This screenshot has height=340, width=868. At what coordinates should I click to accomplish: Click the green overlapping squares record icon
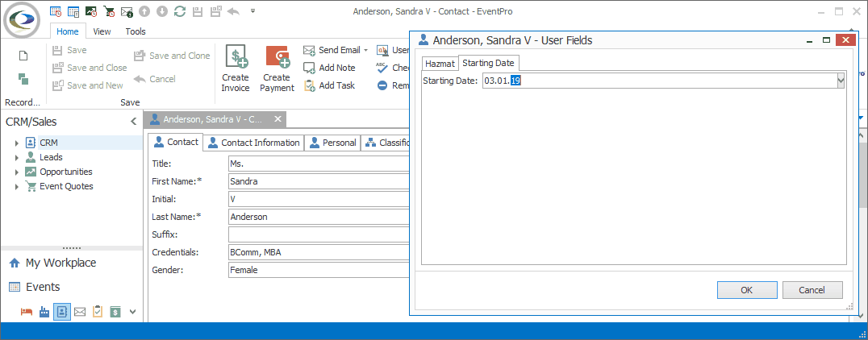(x=23, y=79)
